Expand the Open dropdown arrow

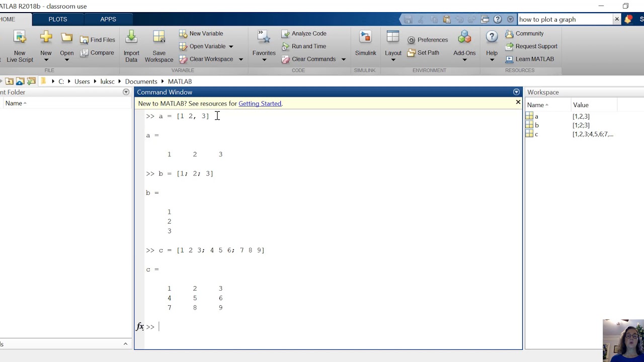tap(66, 60)
